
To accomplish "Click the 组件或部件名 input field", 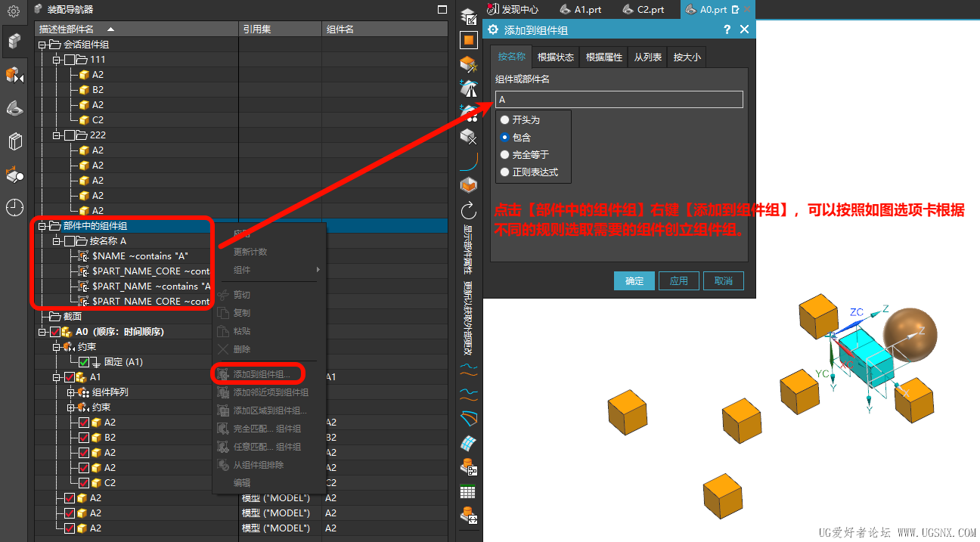I will click(619, 99).
